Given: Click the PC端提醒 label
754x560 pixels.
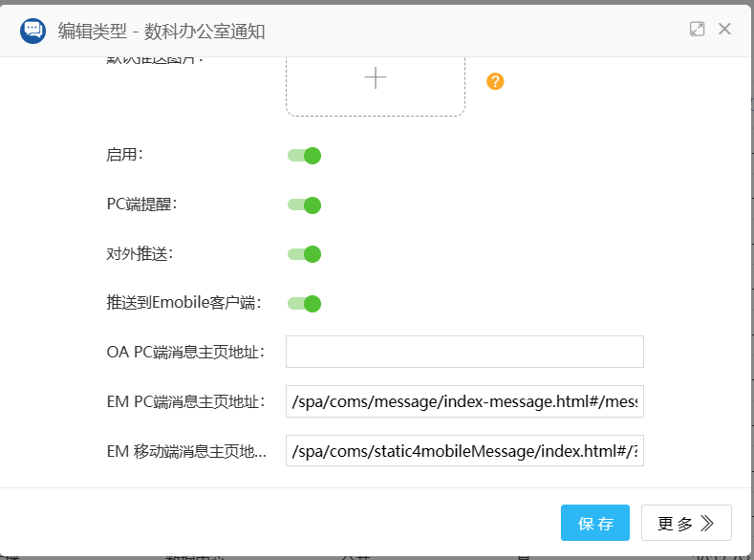Looking at the screenshot, I should [141, 204].
